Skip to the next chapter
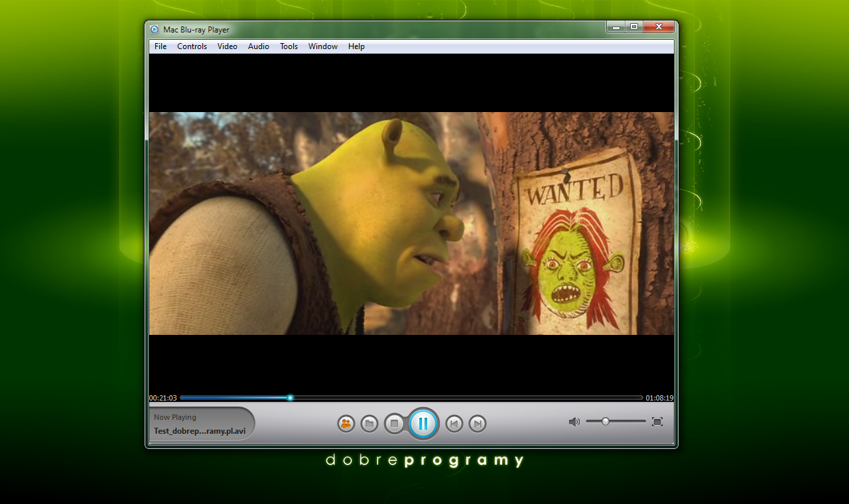The image size is (849, 504). click(478, 424)
